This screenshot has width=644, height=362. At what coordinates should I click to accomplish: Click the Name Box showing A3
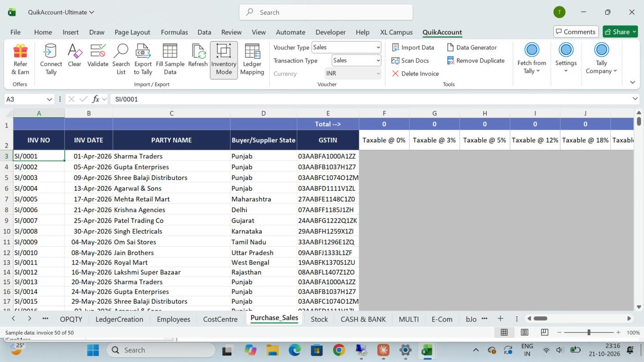tap(29, 99)
